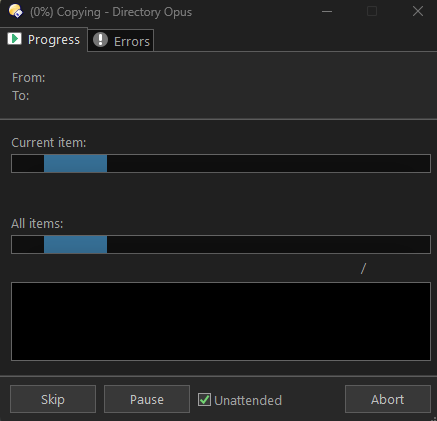Open the Errors tab
This screenshot has height=421, width=437.
click(121, 40)
